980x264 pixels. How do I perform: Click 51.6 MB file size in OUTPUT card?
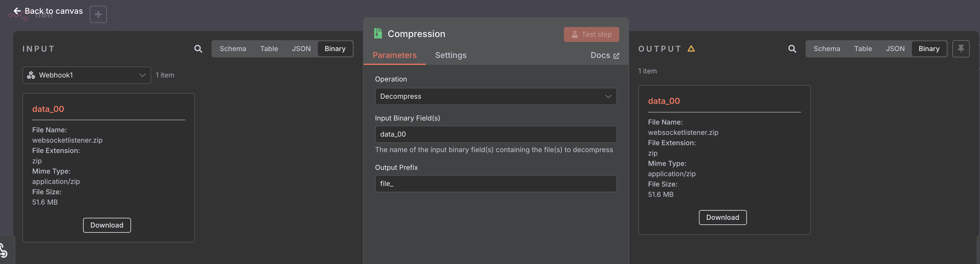pos(660,195)
